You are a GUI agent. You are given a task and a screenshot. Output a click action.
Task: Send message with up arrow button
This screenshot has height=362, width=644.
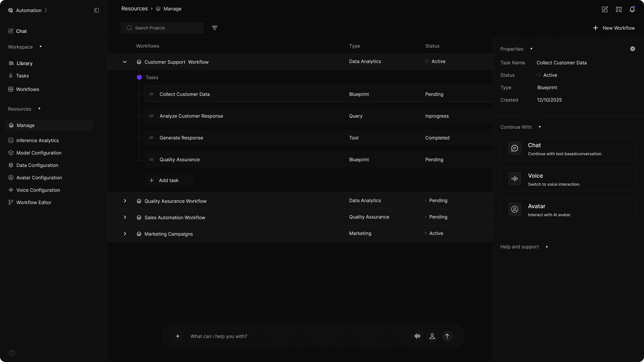click(x=447, y=336)
